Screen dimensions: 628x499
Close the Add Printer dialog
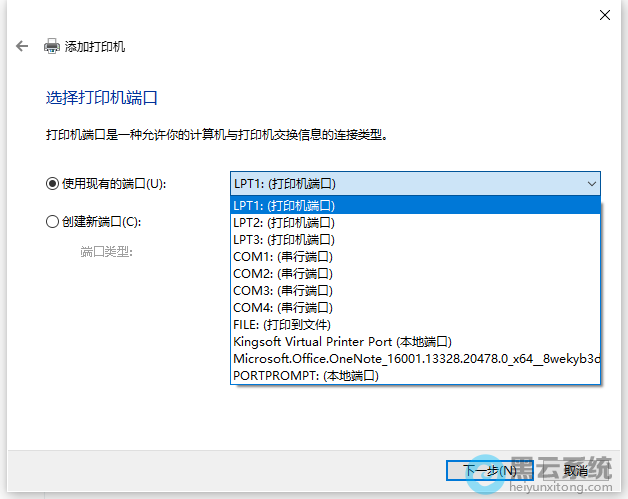[x=604, y=15]
